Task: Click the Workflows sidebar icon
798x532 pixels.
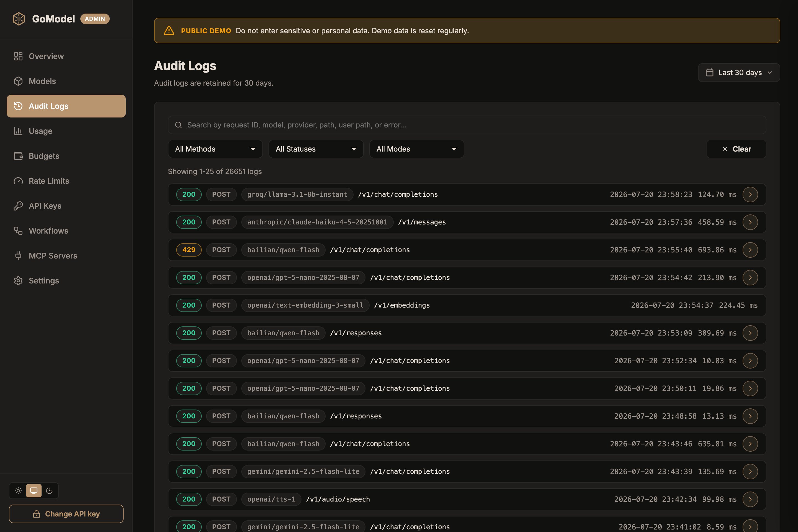Action: (x=18, y=231)
